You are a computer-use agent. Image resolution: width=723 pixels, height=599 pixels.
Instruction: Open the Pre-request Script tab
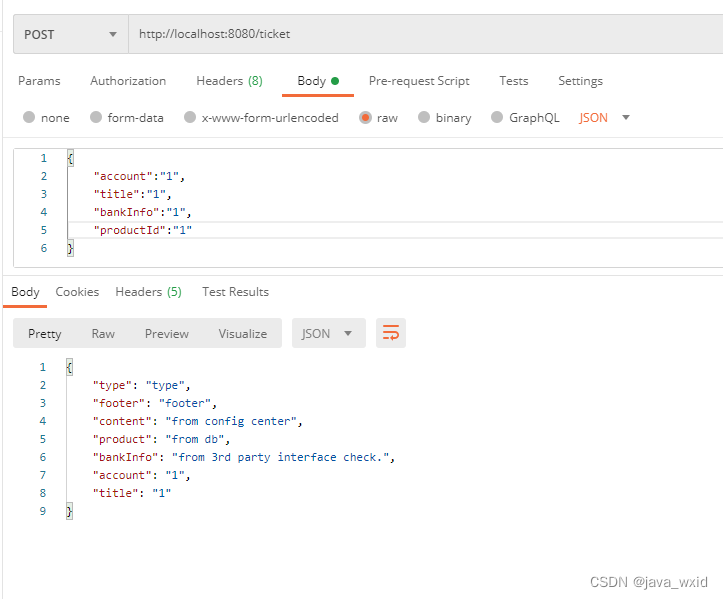[x=419, y=81]
